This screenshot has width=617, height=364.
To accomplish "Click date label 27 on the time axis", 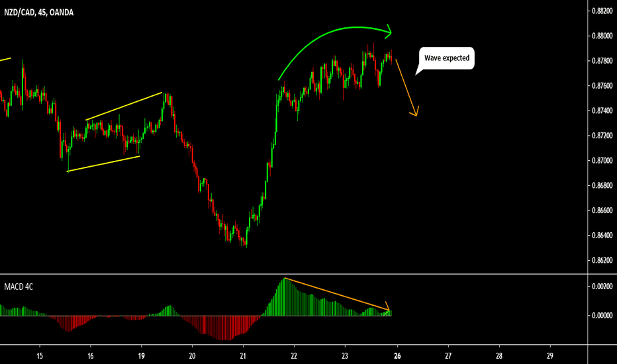I will click(x=448, y=356).
